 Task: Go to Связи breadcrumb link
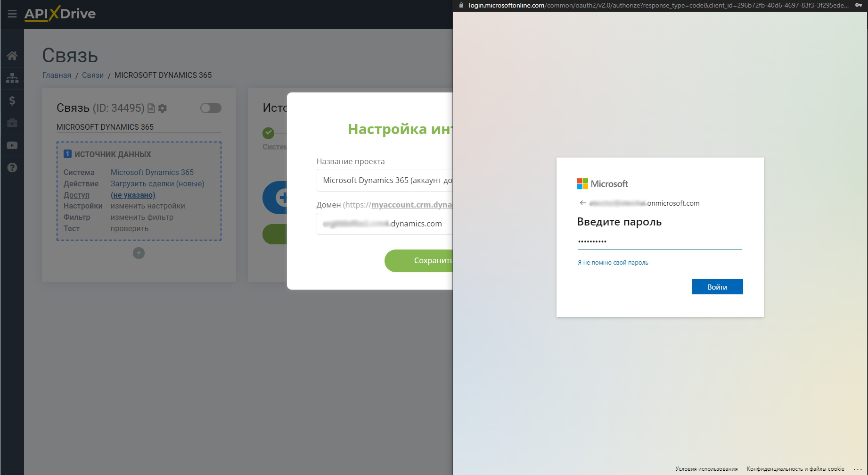pyautogui.click(x=93, y=75)
